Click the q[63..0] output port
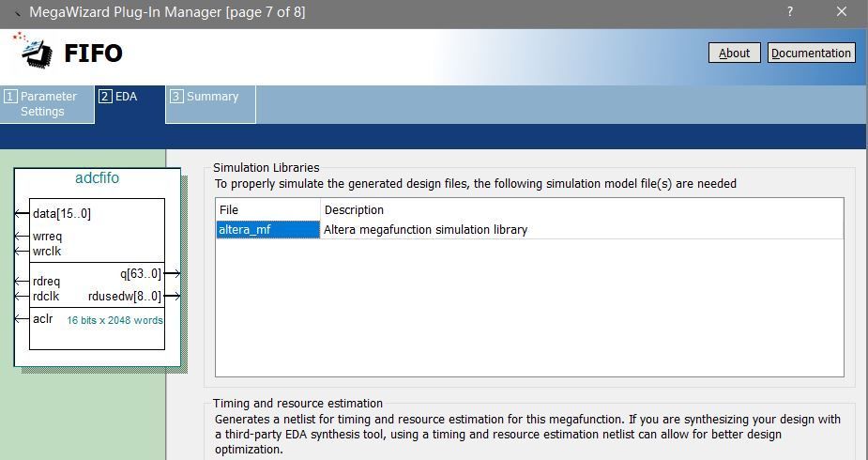This screenshot has width=868, height=460. click(x=141, y=274)
